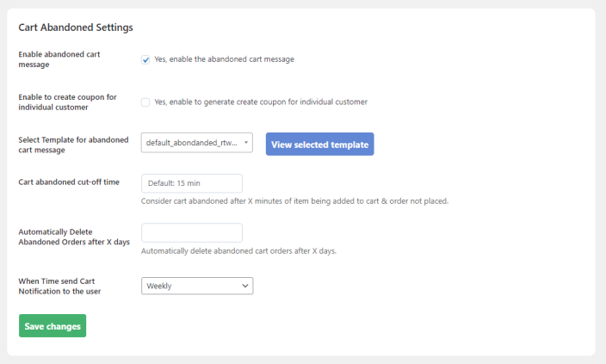The image size is (606, 364).
Task: Click the 'Cart abandoned cut-off time' label
Action: tap(69, 182)
